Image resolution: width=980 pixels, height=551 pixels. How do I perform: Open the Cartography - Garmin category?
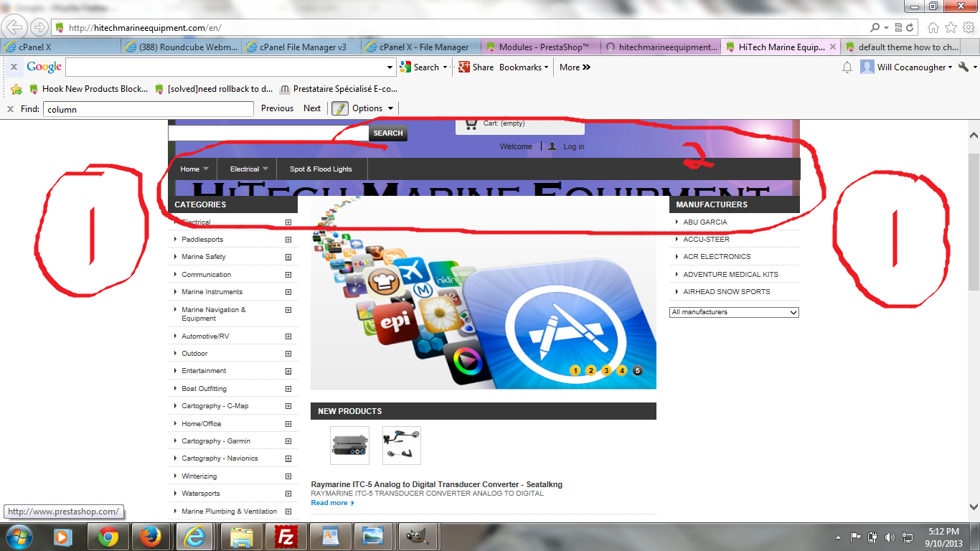[216, 441]
